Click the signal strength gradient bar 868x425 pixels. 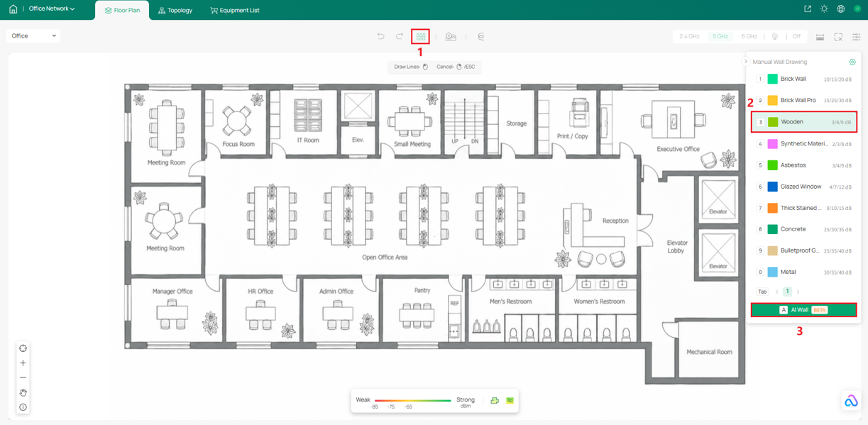click(x=412, y=401)
